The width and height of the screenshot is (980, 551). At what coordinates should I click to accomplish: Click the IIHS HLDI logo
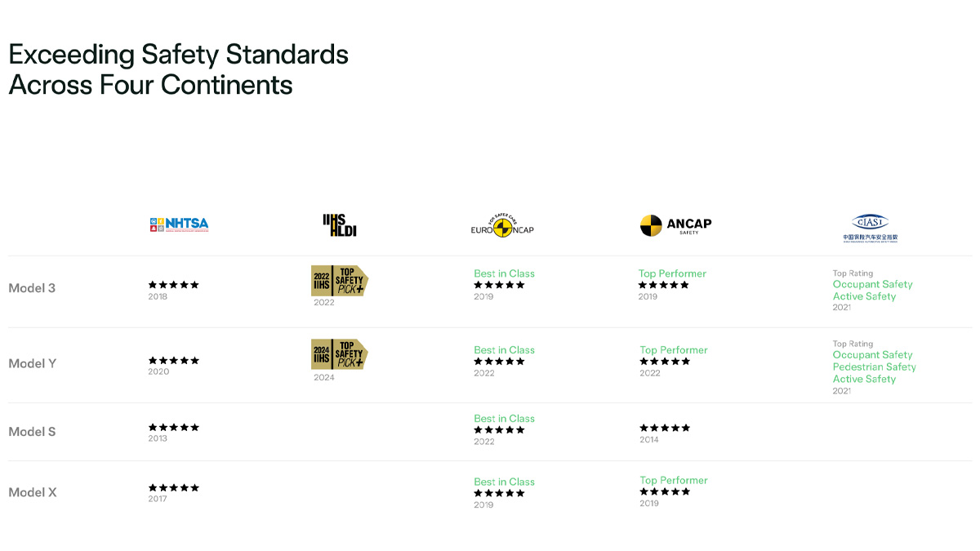tap(340, 225)
